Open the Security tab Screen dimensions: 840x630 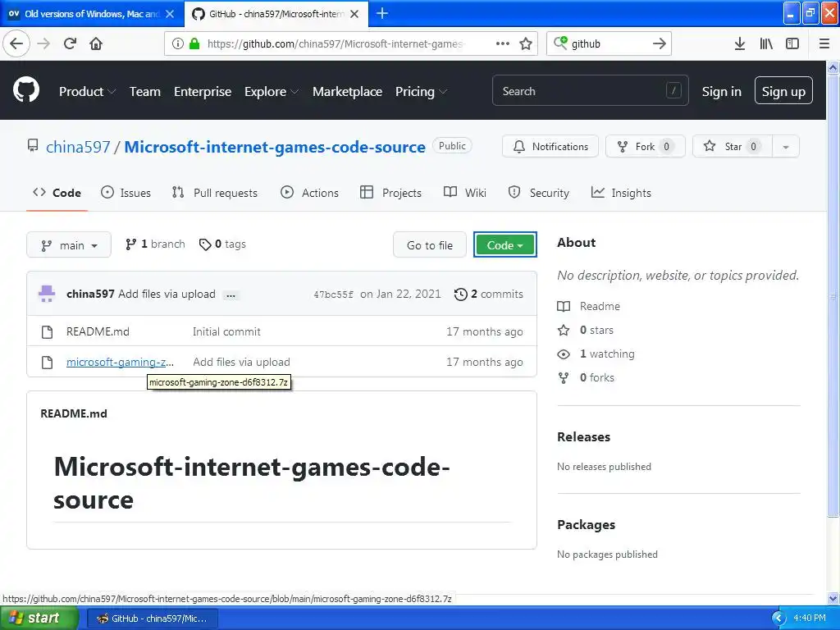(539, 193)
